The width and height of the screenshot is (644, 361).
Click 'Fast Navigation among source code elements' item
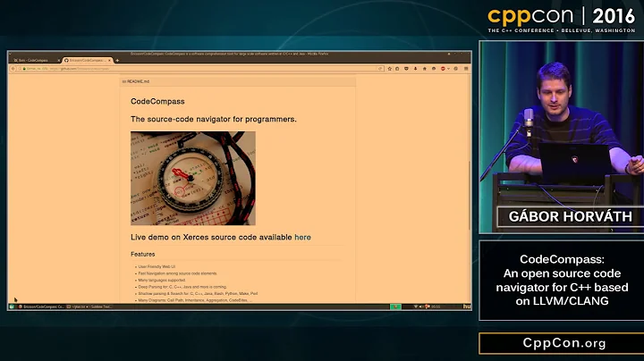[x=178, y=273]
